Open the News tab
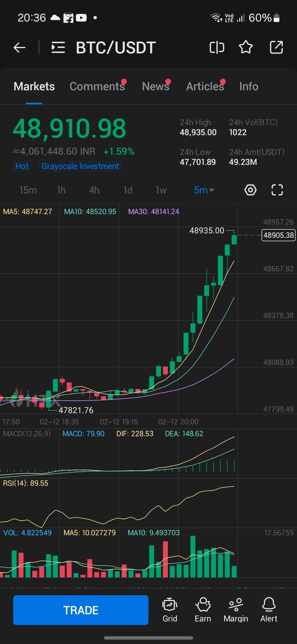297x644 pixels. click(156, 86)
